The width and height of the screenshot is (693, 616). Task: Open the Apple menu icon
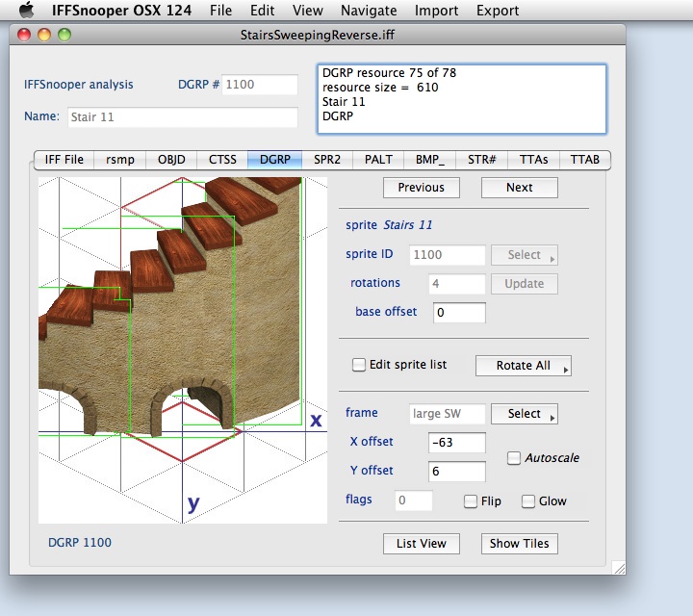point(26,11)
